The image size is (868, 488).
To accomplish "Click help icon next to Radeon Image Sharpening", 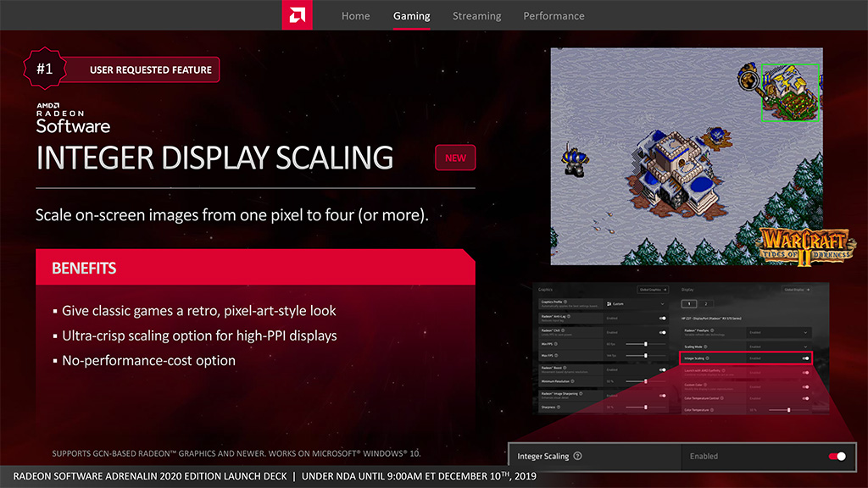I will point(581,393).
